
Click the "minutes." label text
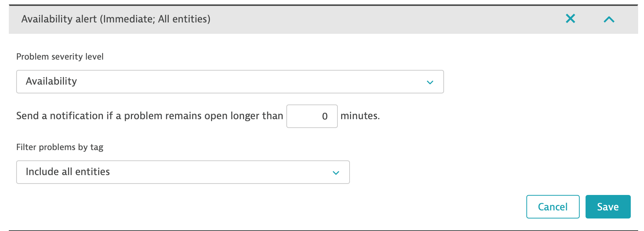[x=360, y=116]
